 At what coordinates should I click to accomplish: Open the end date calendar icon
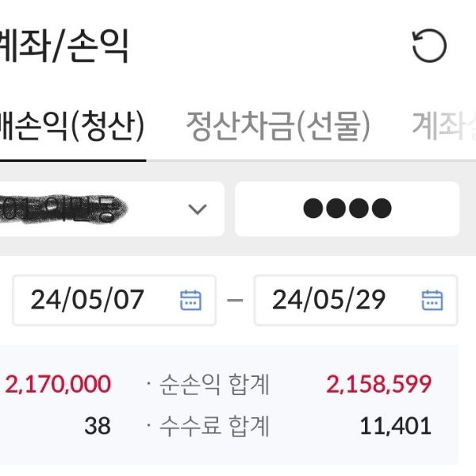(x=432, y=300)
